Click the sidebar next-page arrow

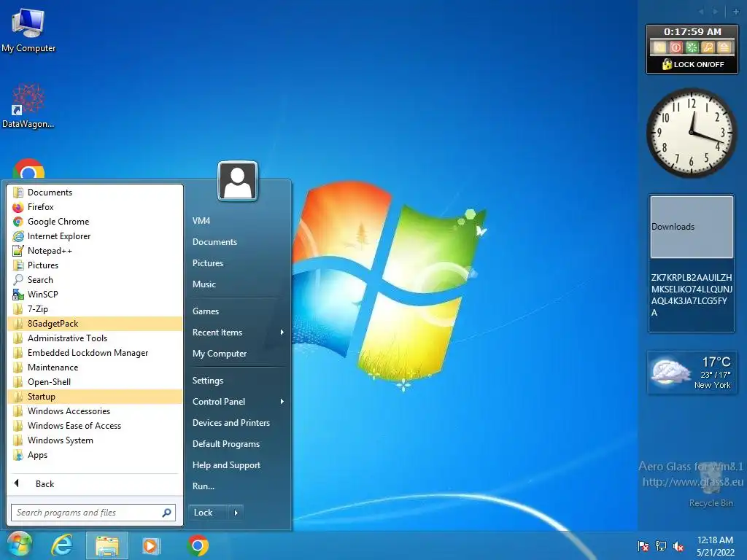point(716,12)
